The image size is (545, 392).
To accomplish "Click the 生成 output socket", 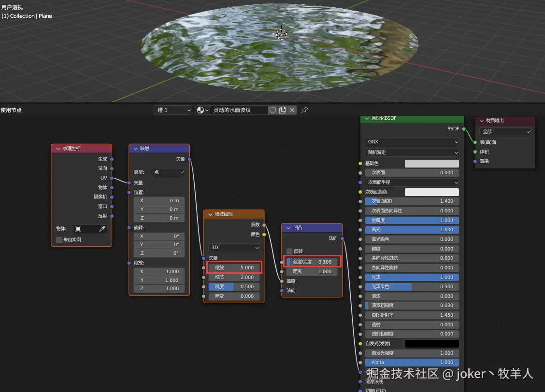I will [x=112, y=159].
